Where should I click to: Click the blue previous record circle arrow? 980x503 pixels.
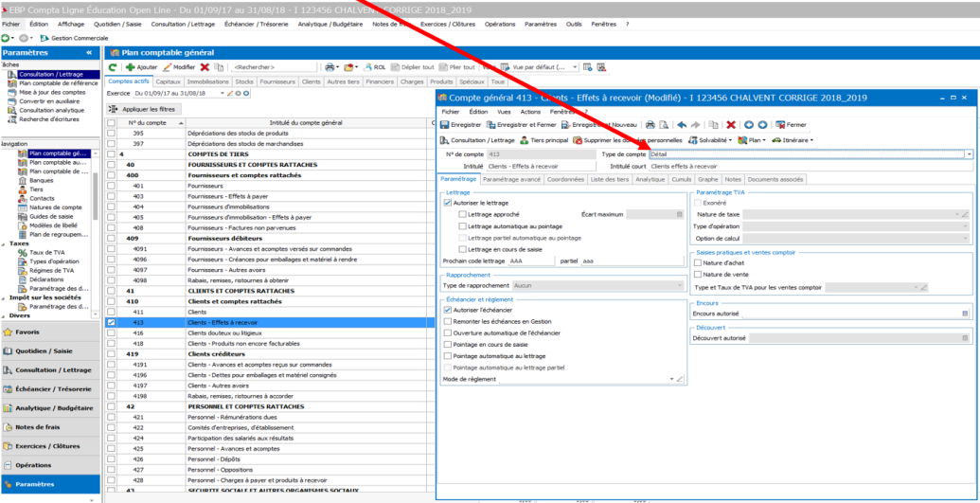coord(749,124)
